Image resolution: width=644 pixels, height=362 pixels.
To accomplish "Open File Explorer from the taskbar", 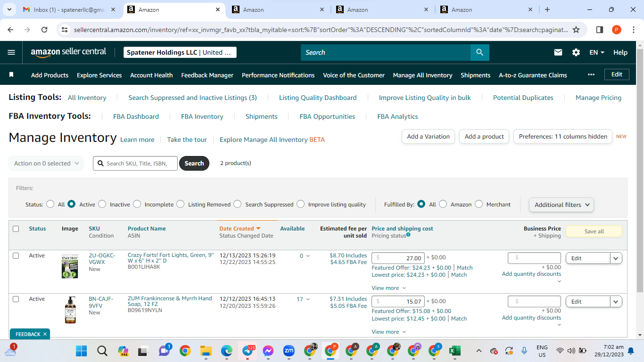I will coord(206,351).
